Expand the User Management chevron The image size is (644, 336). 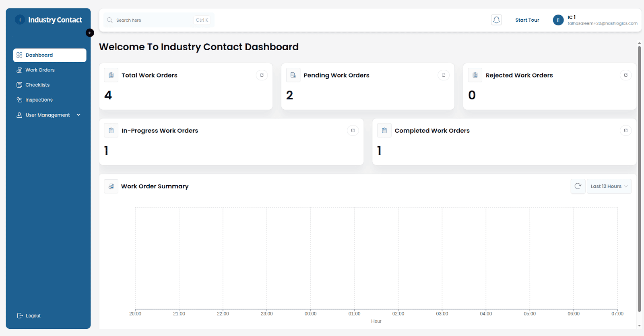point(78,115)
